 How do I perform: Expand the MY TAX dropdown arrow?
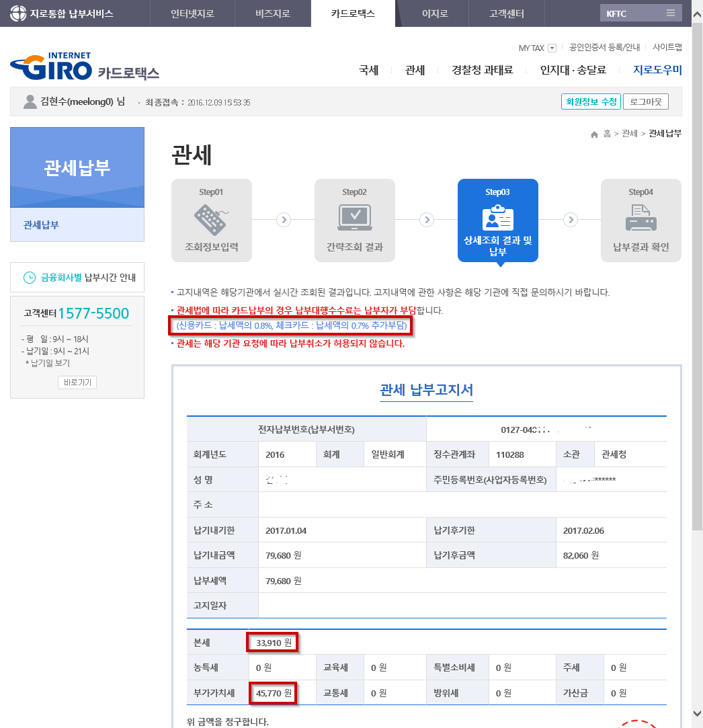(x=552, y=48)
